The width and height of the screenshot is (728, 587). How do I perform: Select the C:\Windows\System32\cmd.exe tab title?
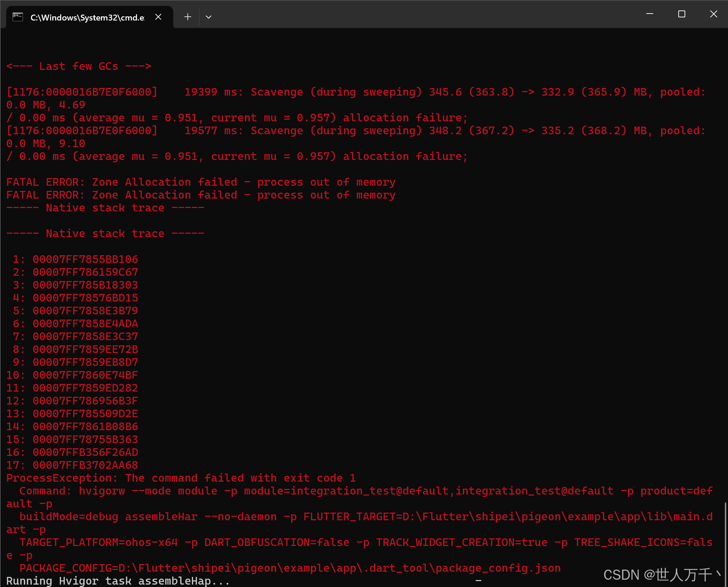point(87,17)
